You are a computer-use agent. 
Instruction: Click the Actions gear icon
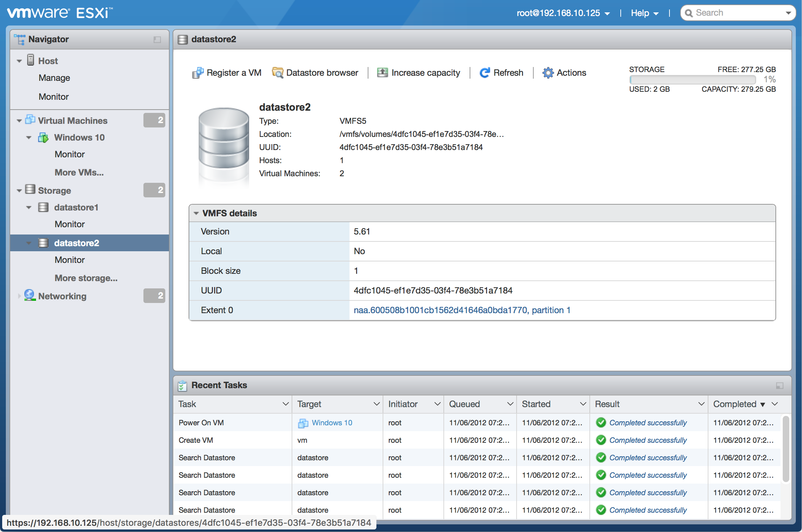pyautogui.click(x=547, y=72)
